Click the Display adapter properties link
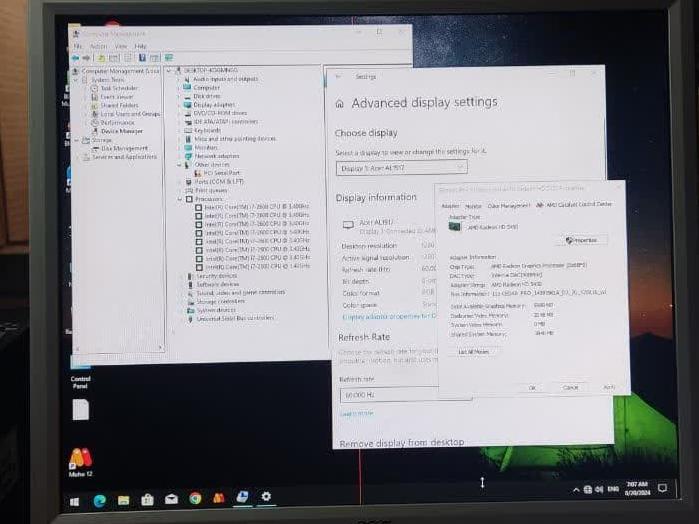Screen dimensions: 699x524 (x=390, y=317)
